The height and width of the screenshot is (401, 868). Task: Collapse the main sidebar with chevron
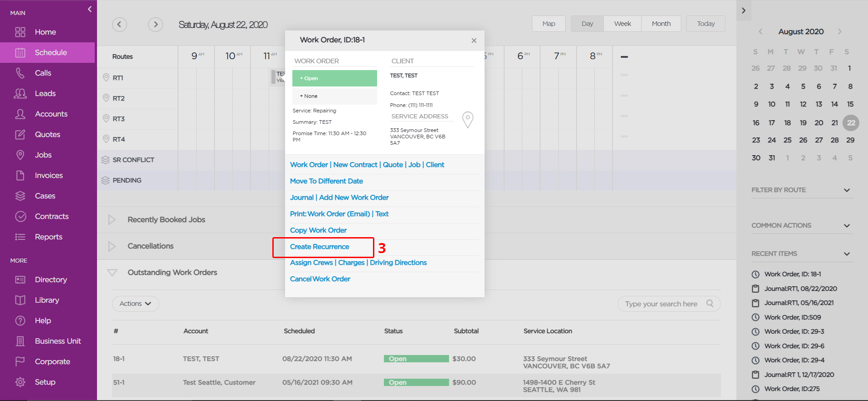90,9
